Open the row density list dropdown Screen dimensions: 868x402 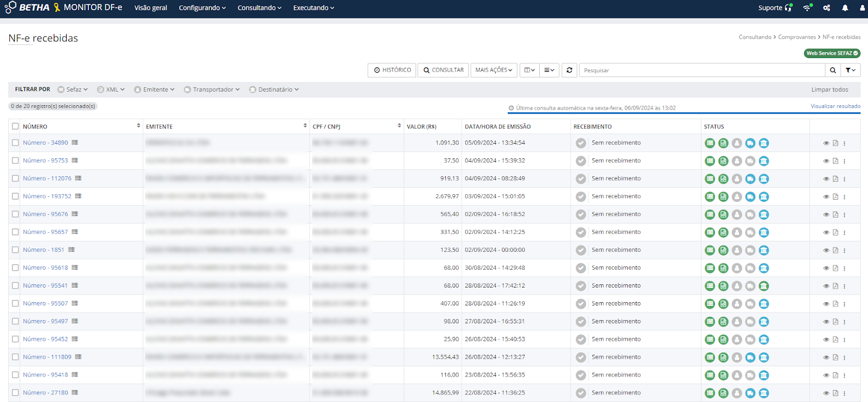(549, 70)
